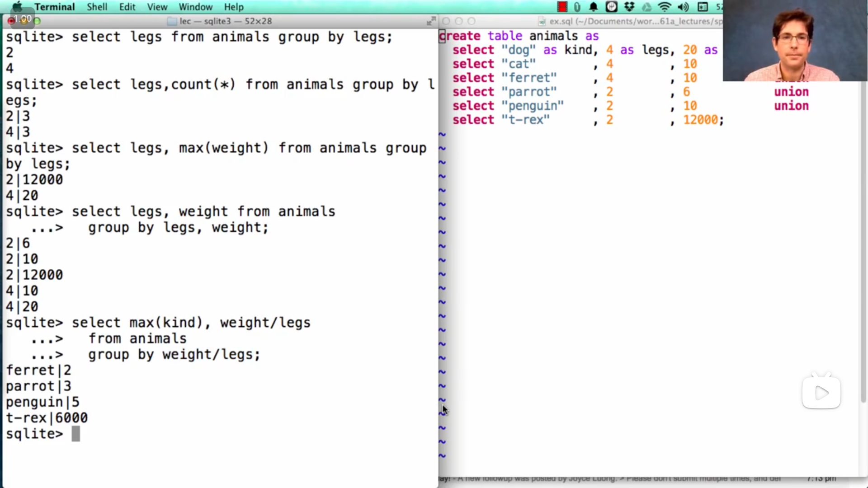Click the editor's vertical scrollbar
Viewport: 868px width, 488px height.
click(863, 244)
